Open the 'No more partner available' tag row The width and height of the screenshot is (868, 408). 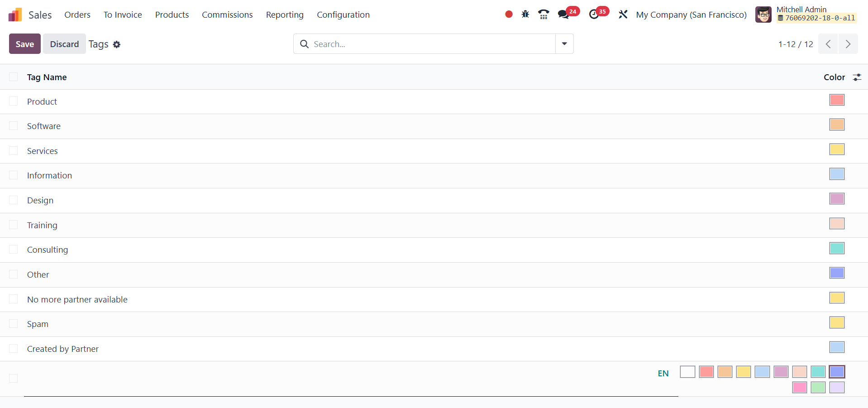coord(434,299)
